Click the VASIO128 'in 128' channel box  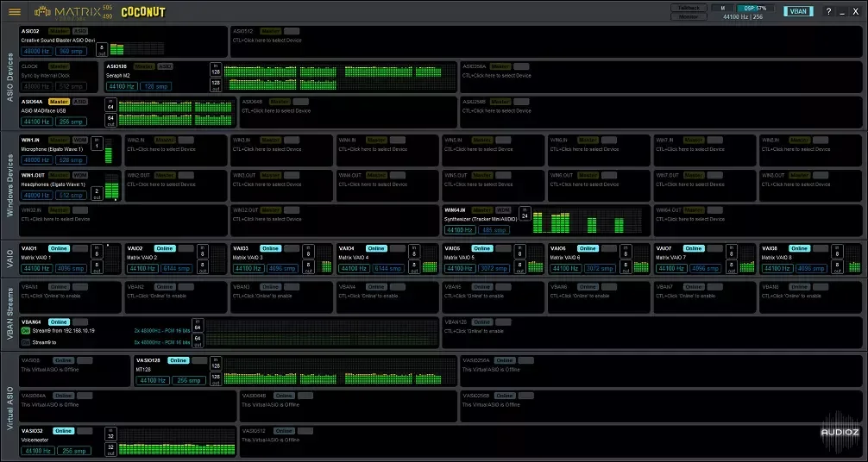[x=216, y=363]
